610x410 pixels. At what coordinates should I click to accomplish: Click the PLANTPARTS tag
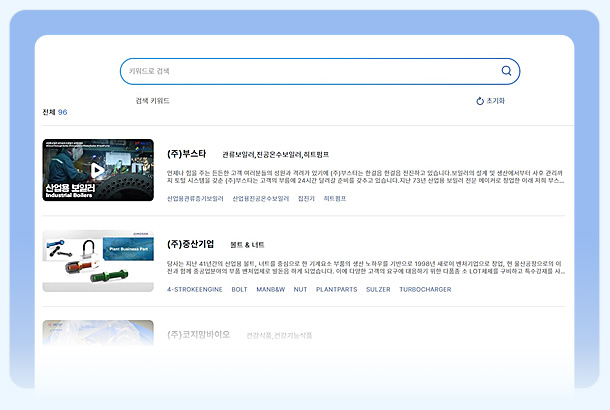pyautogui.click(x=335, y=288)
